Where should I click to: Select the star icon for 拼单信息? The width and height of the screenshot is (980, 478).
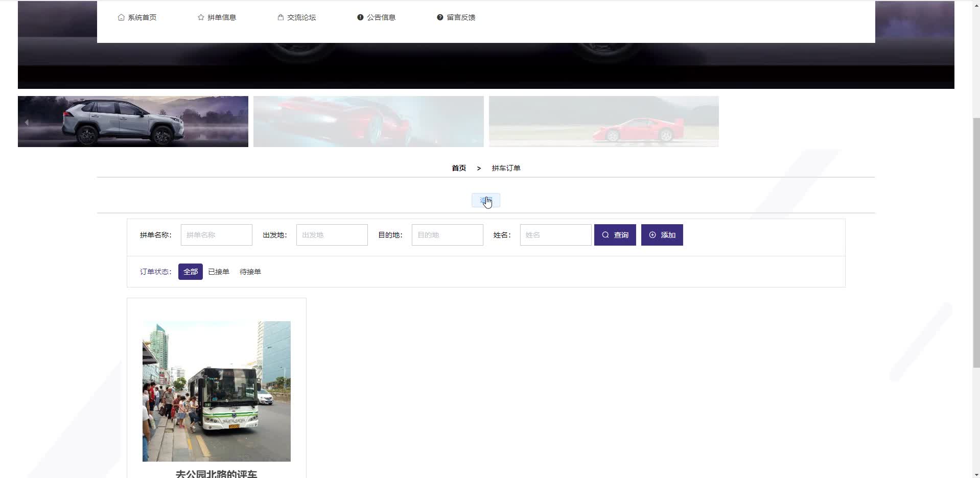pos(200,17)
